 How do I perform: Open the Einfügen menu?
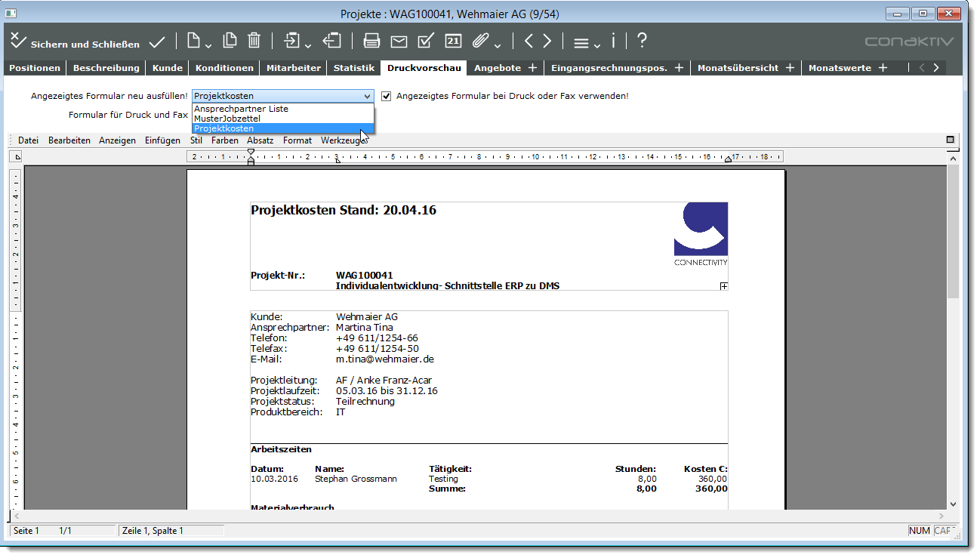point(162,140)
